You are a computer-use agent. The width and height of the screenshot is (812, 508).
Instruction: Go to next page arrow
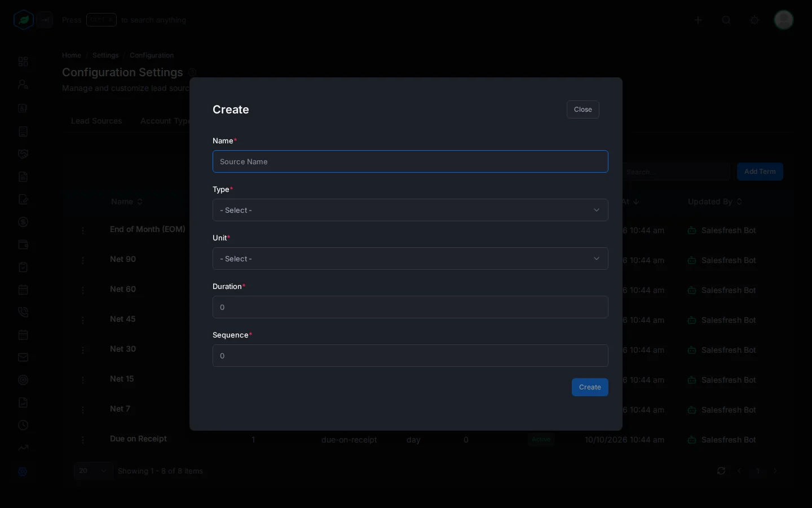click(776, 471)
